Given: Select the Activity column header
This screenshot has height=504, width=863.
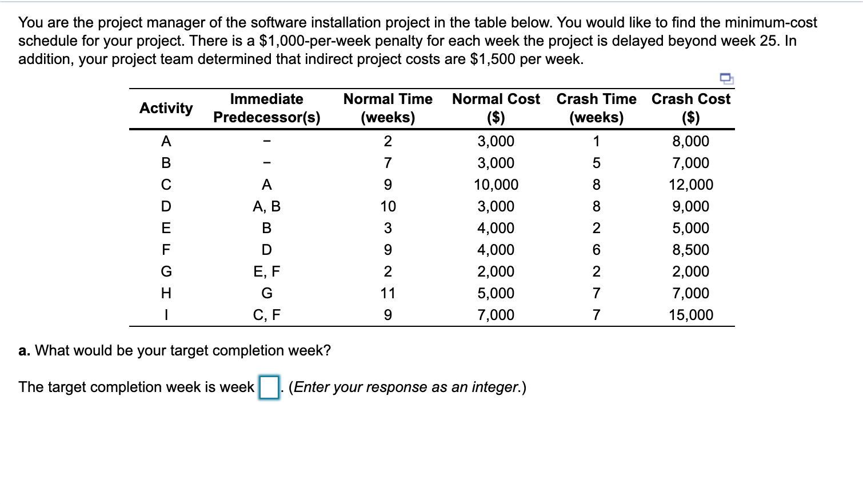Looking at the screenshot, I should coord(166,108).
